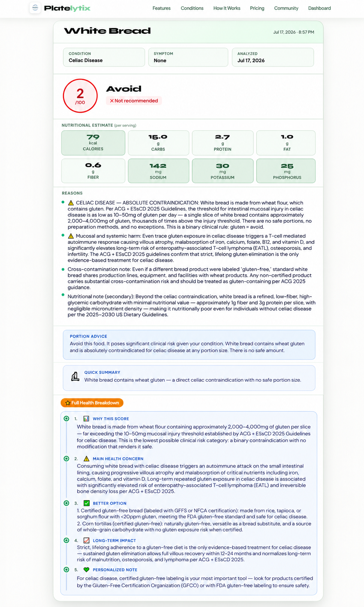The width and height of the screenshot is (364, 607).
Task: Click the green heart icon by Personalized Note
Action: 86,570
